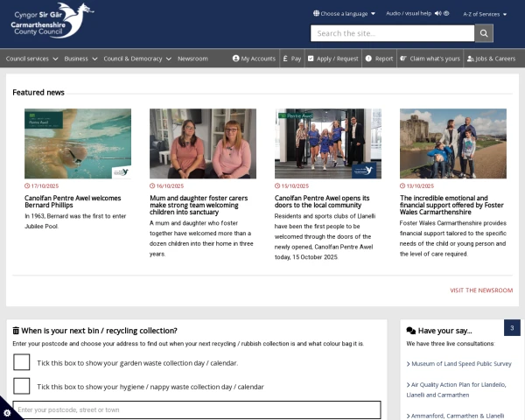Screen dimensions: 525x420
Task: Tick the garden waste collection checkbox
Action: click(x=22, y=362)
